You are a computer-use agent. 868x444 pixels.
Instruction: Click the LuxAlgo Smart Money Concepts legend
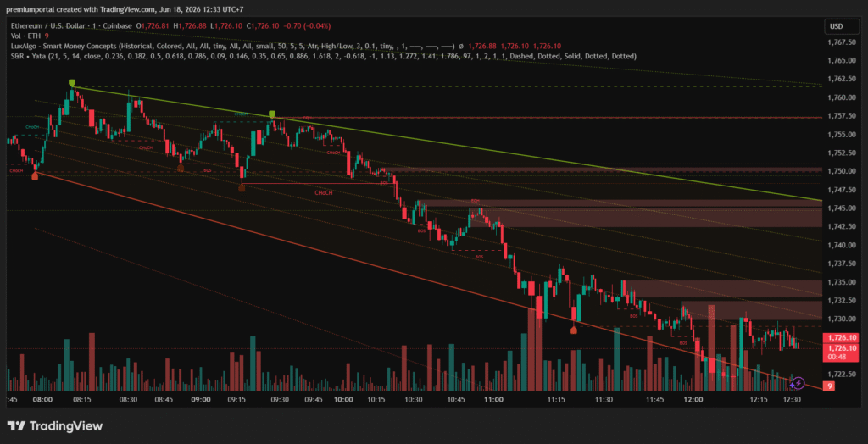coord(232,46)
